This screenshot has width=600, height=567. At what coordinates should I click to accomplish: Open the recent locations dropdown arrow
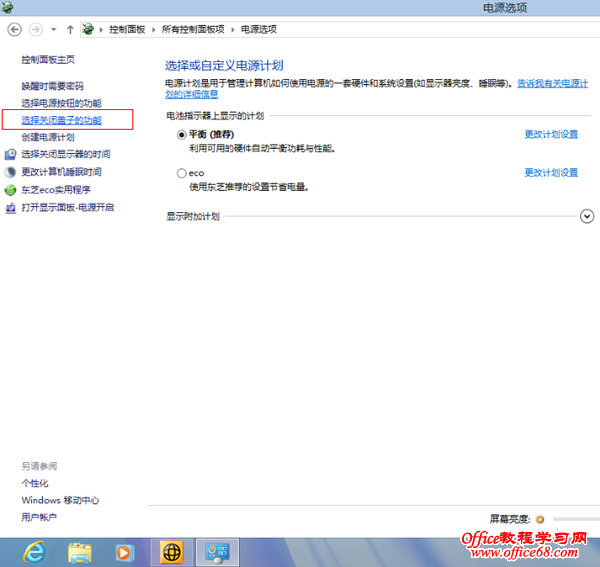click(54, 29)
